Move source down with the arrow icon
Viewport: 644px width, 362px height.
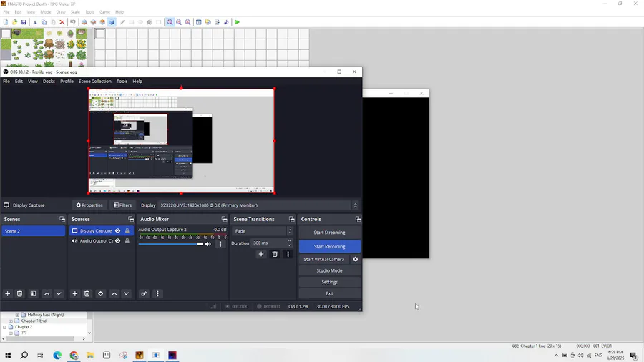click(126, 293)
